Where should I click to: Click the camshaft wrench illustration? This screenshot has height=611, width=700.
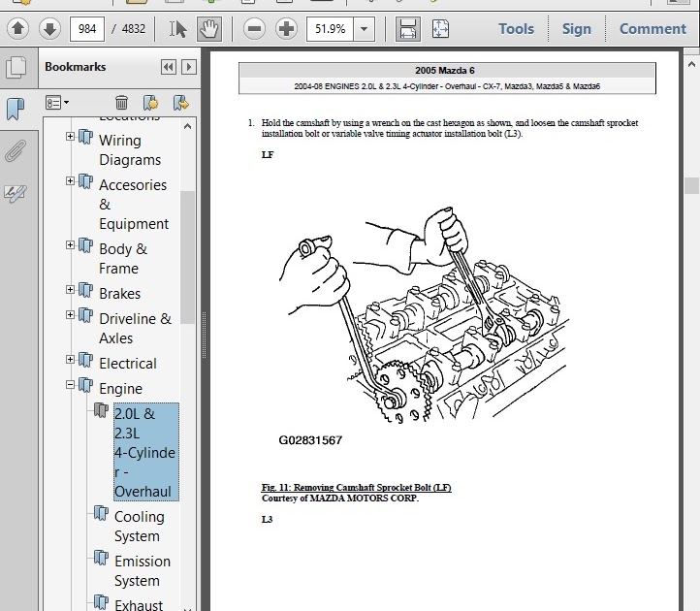(424, 315)
